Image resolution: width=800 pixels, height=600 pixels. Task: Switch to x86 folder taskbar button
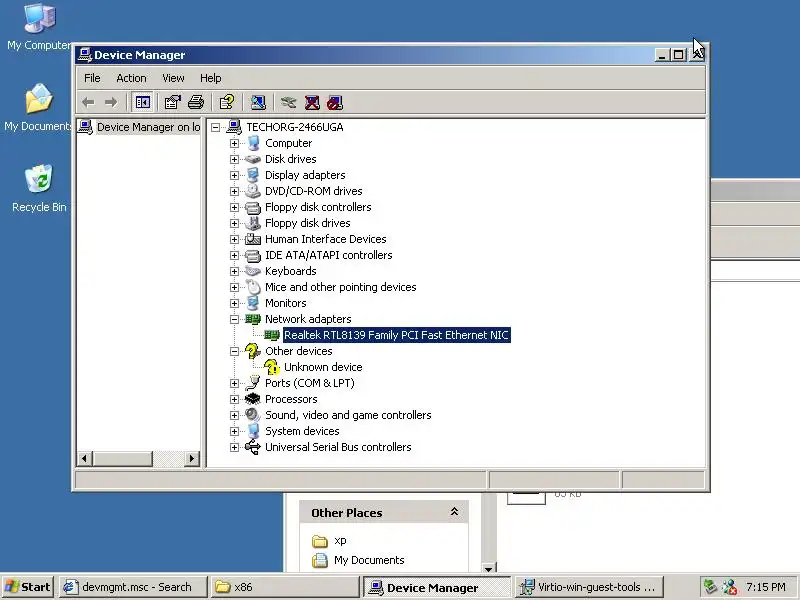pyautogui.click(x=285, y=587)
